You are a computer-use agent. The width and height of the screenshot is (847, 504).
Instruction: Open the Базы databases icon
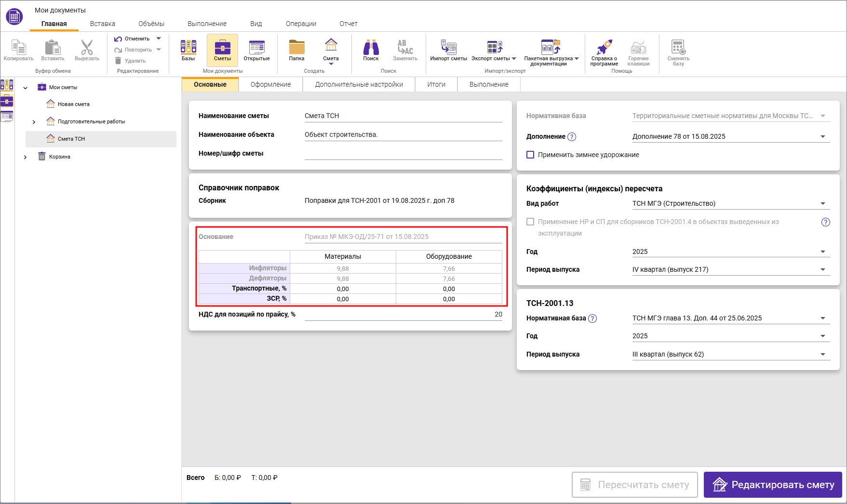point(188,50)
